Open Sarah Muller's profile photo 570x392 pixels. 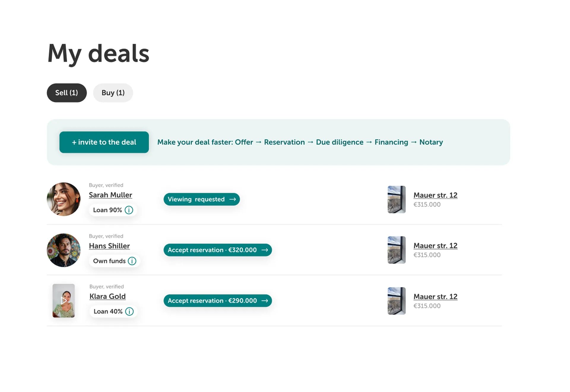pyautogui.click(x=64, y=199)
